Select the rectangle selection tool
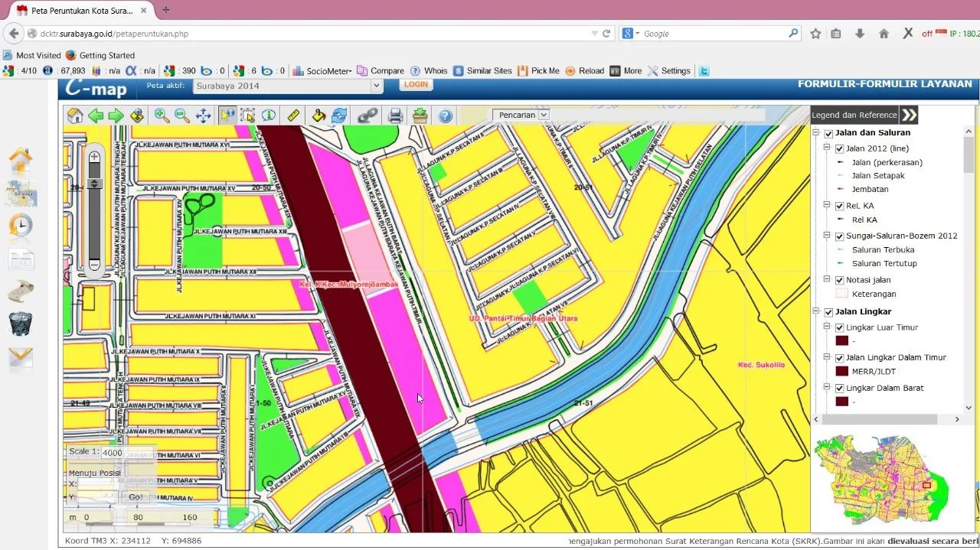 (x=247, y=116)
